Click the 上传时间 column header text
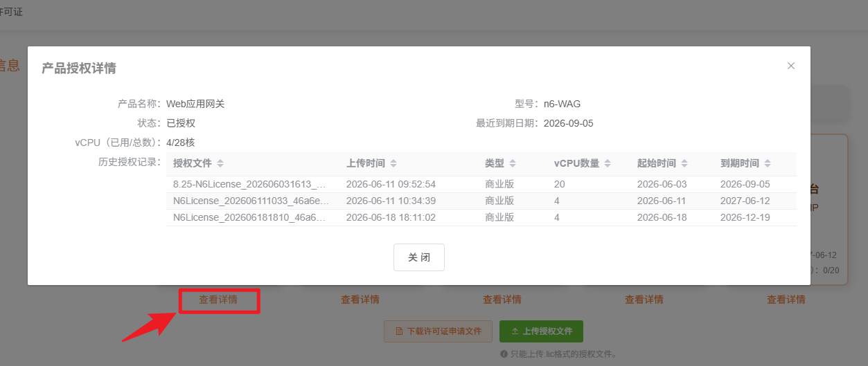 [x=366, y=164]
